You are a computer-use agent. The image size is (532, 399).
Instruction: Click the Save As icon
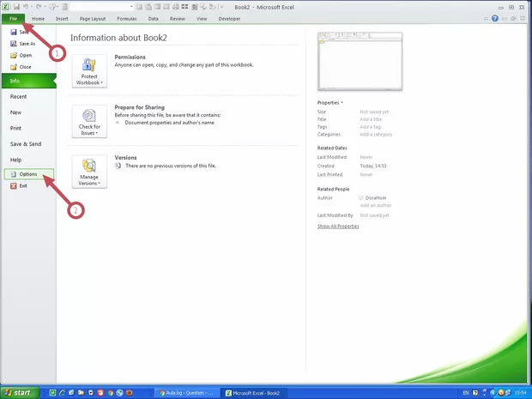13,43
